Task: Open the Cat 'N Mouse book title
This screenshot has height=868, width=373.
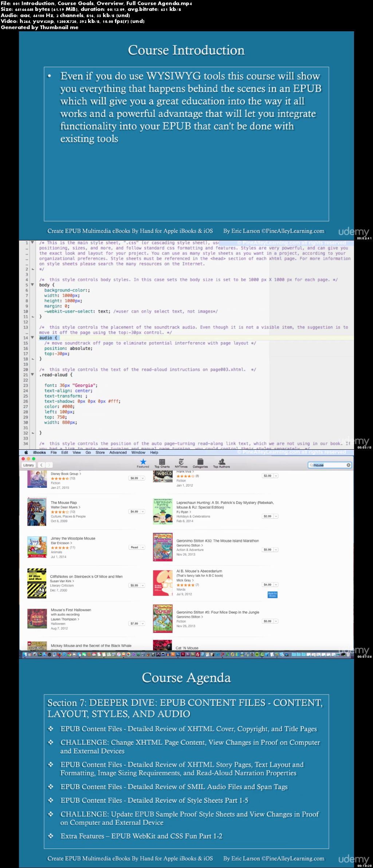Action: pos(187,648)
